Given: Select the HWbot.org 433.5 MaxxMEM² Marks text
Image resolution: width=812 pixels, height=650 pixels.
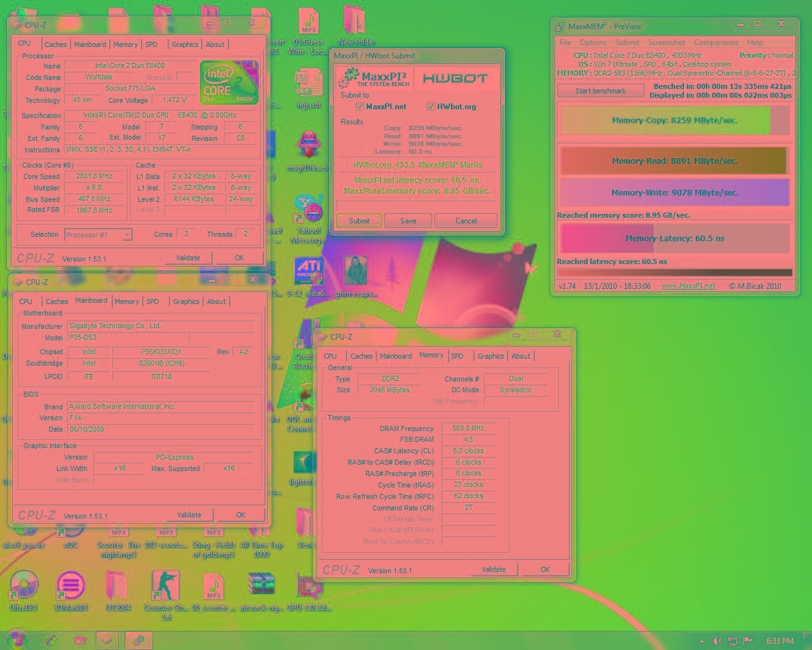Looking at the screenshot, I should coord(417,165).
